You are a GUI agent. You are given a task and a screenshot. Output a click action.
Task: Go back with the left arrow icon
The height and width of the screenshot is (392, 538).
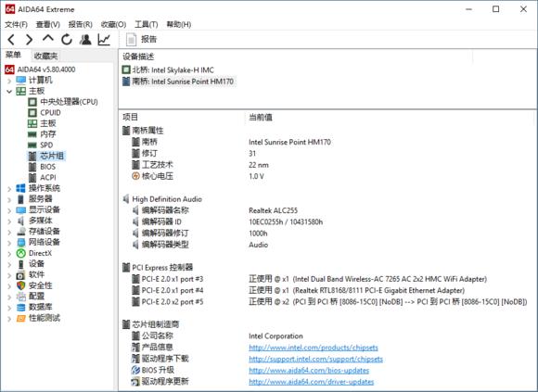tap(10, 40)
